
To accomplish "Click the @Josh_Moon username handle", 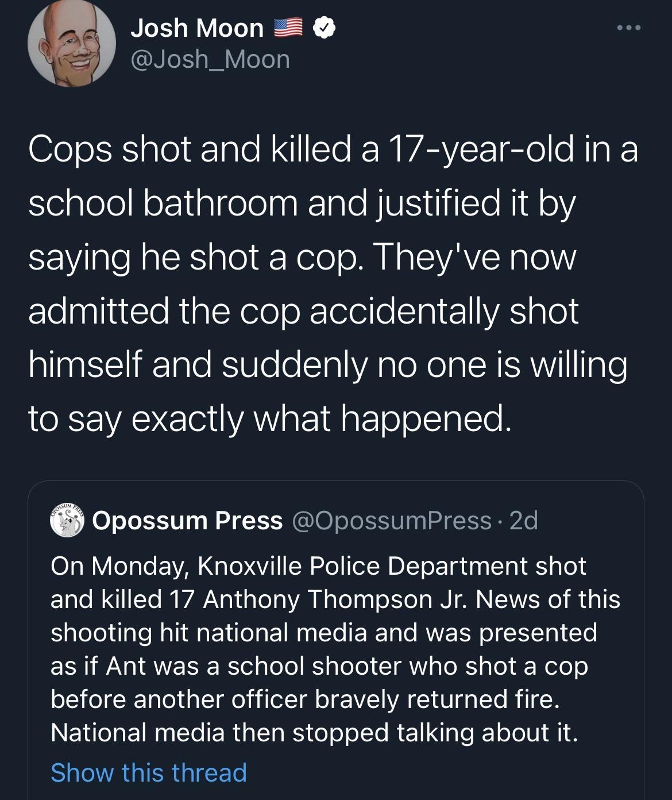I will click(208, 59).
